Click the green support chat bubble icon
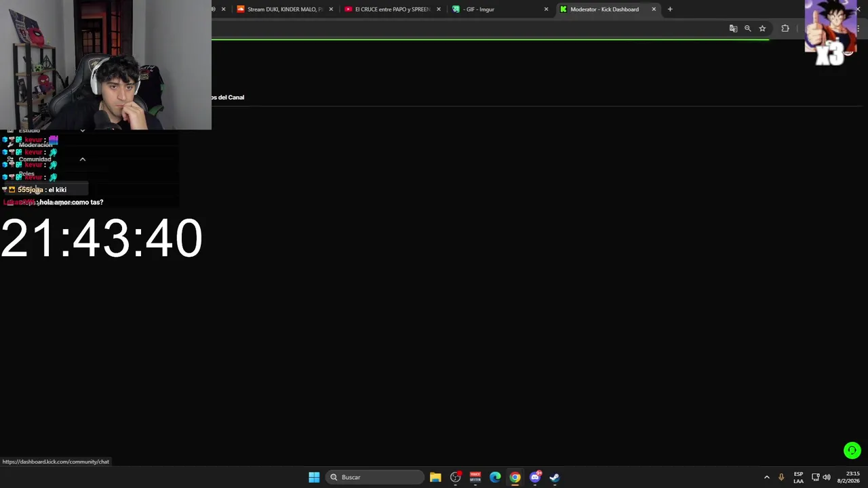Viewport: 868px width, 488px height. 852,450
